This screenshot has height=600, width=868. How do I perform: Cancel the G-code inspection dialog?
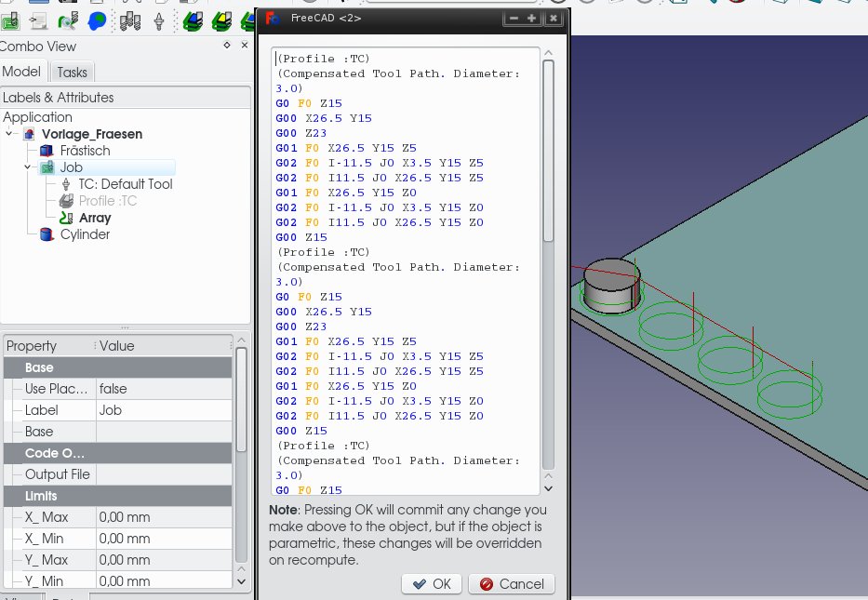511,584
